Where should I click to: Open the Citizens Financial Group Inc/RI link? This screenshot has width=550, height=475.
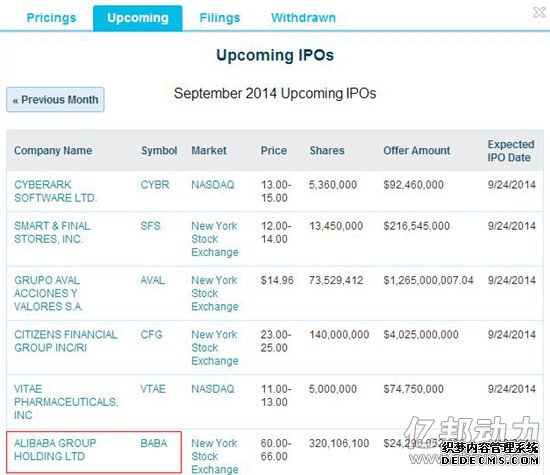(x=66, y=341)
